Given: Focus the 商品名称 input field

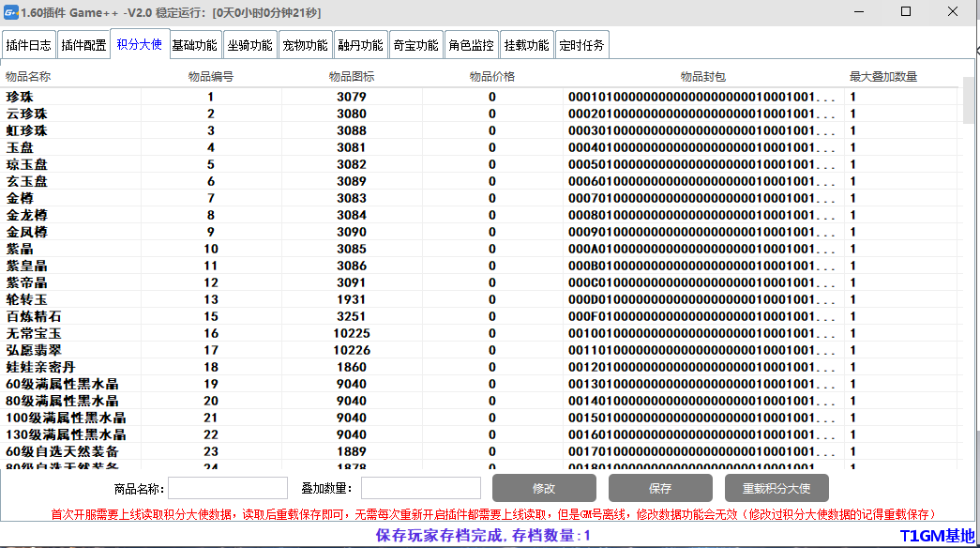Looking at the screenshot, I should tap(228, 488).
